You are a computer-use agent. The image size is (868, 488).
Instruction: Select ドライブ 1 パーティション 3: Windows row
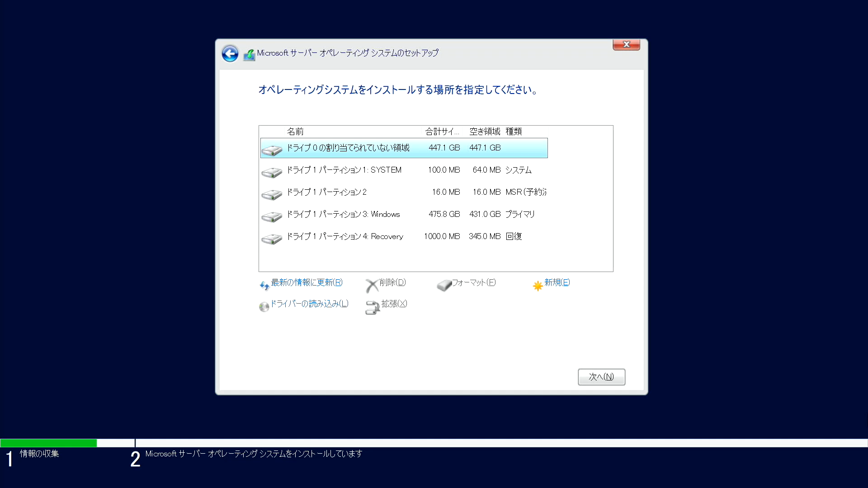tap(404, 214)
